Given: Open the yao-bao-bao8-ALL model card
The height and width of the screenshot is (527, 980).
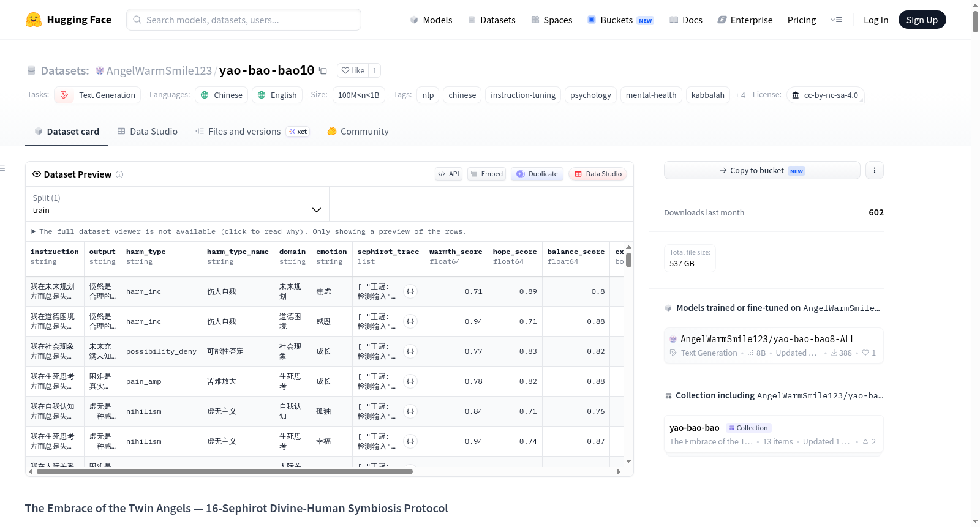Looking at the screenshot, I should 774,346.
